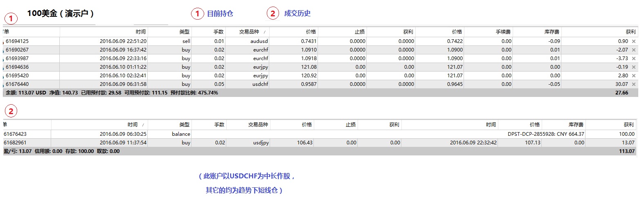The image size is (644, 209).
Task: Sort open positions table by 止损 header
Action: (360, 31)
